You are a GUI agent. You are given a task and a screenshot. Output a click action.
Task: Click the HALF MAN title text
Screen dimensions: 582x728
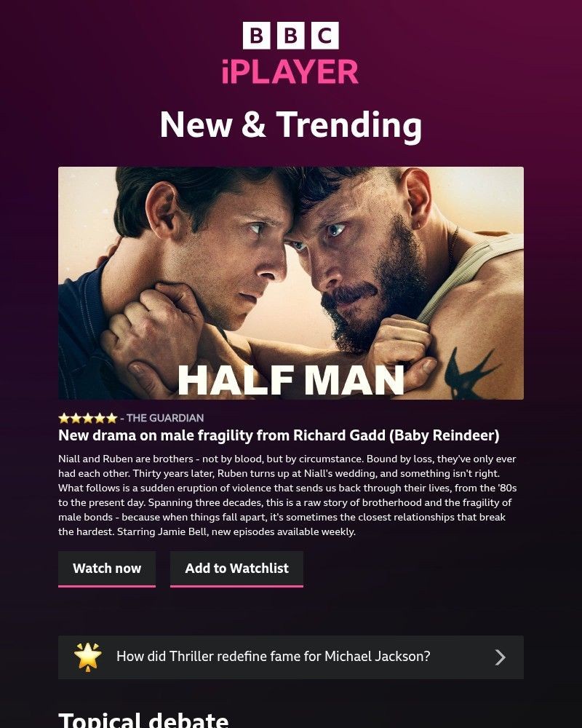[x=291, y=380]
